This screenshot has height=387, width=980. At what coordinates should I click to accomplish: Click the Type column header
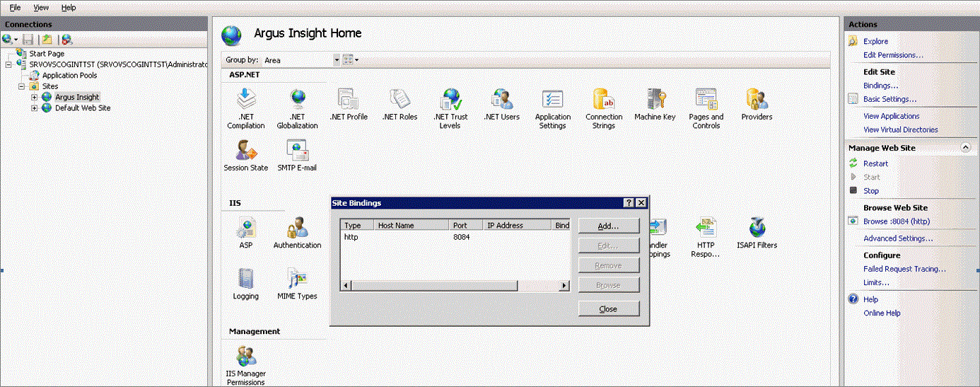358,226
